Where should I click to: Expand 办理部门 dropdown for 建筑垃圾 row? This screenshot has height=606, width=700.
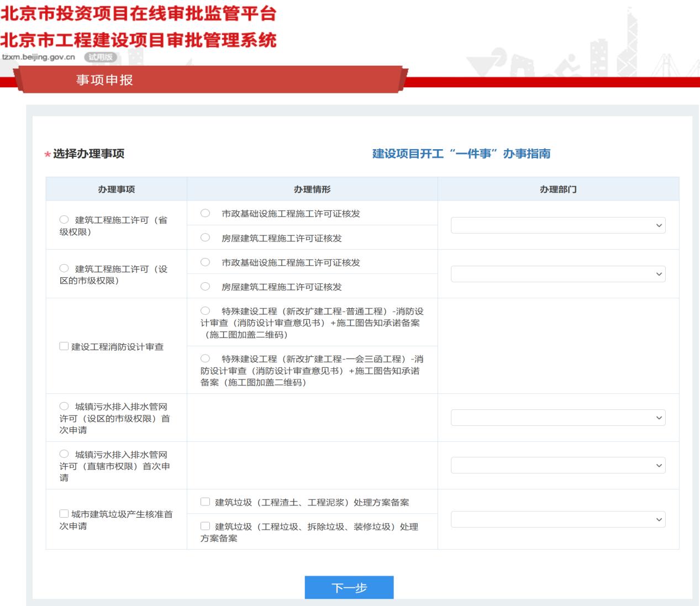pyautogui.click(x=558, y=519)
